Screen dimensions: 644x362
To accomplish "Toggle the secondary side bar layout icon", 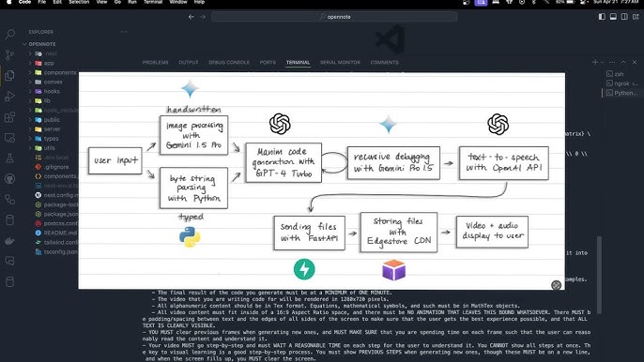I will (x=624, y=17).
